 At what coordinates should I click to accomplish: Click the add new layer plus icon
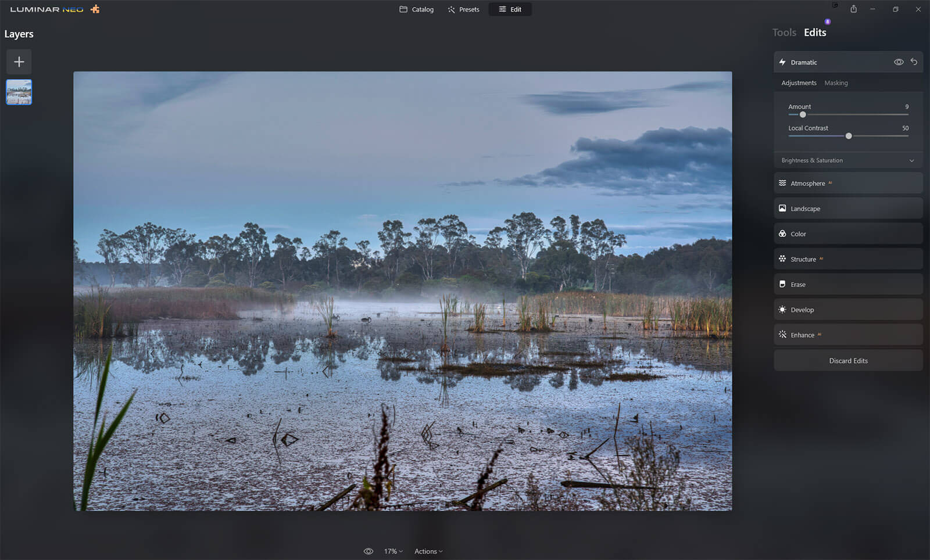19,62
